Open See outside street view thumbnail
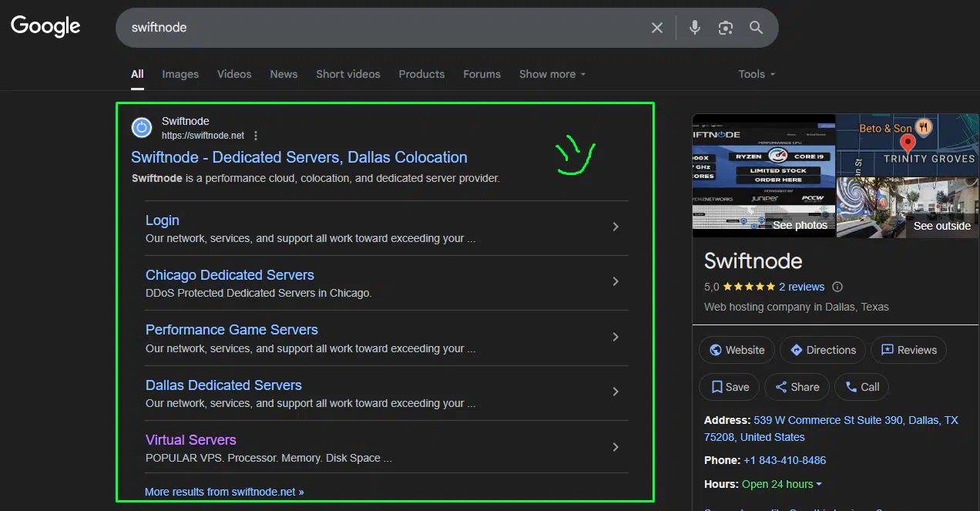 pos(908,207)
